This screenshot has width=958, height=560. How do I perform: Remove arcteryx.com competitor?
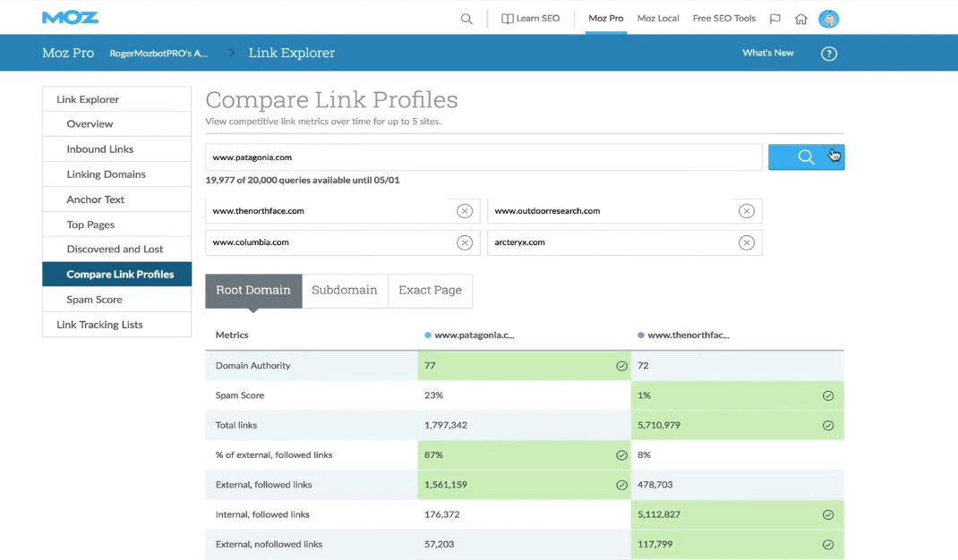click(x=746, y=242)
